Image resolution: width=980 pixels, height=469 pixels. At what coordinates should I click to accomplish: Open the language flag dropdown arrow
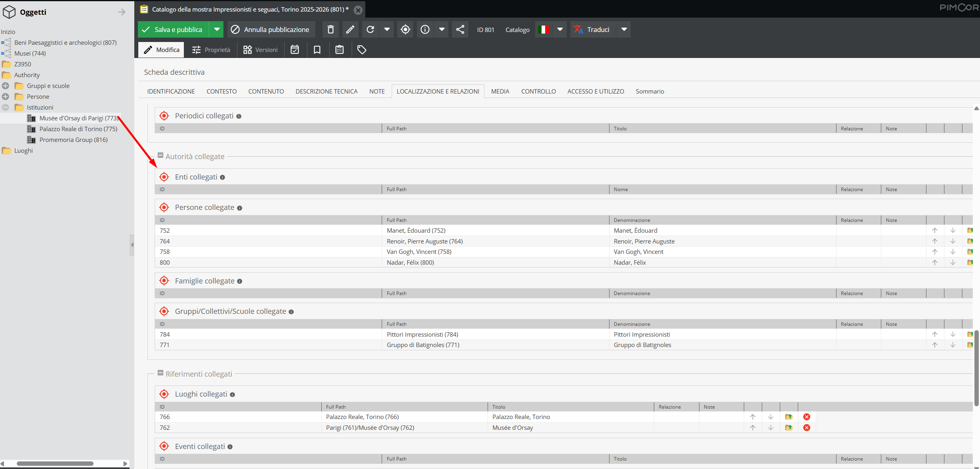coord(560,30)
